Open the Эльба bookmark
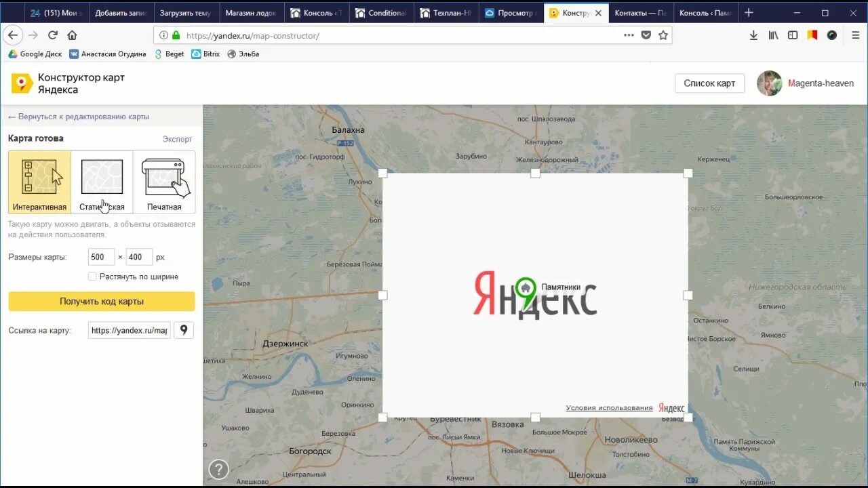 coord(243,54)
